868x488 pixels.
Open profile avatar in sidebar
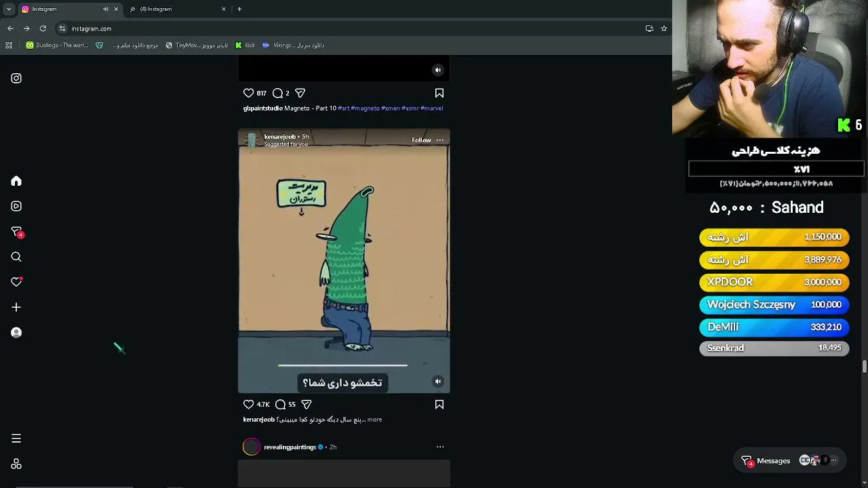(x=16, y=333)
